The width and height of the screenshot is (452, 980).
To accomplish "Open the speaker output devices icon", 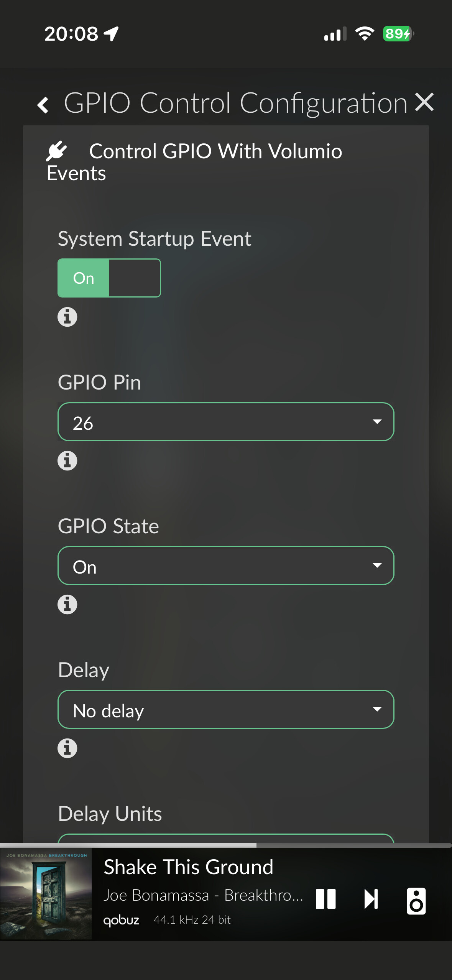I will point(416,901).
